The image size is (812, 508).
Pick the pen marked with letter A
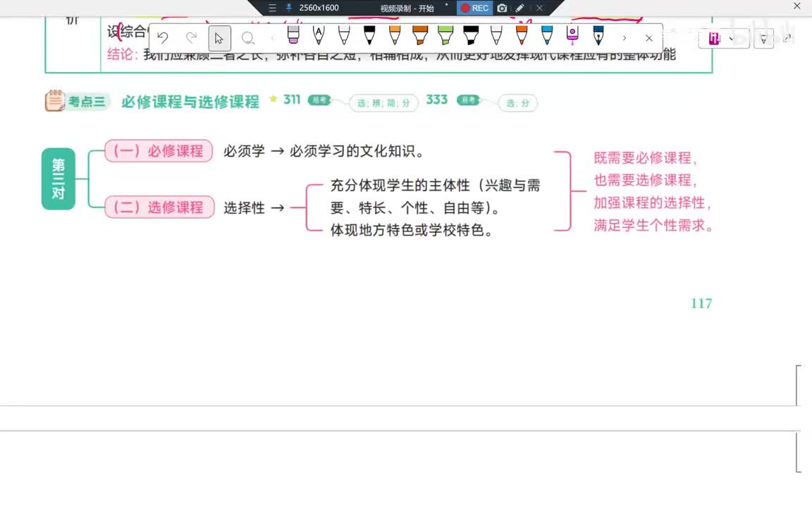pos(319,35)
